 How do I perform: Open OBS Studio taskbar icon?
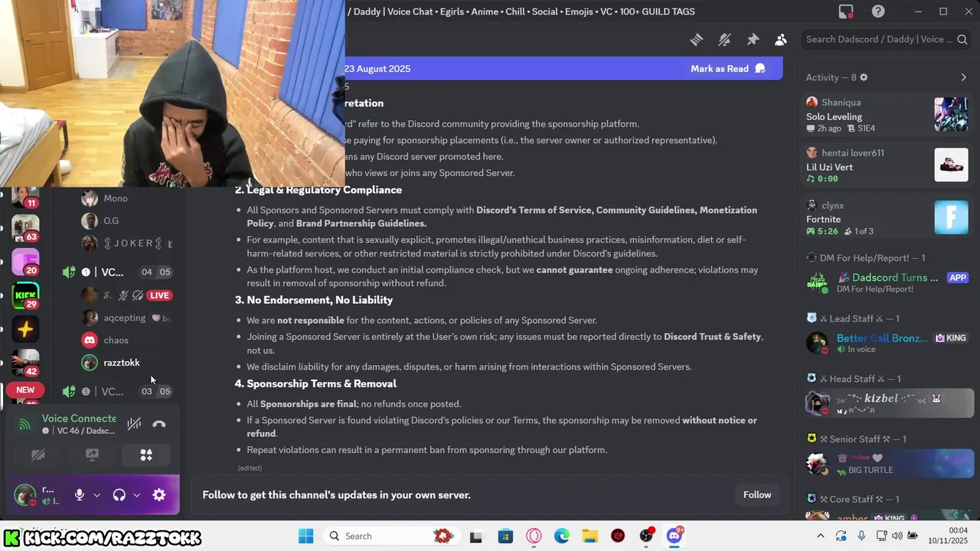[647, 536]
